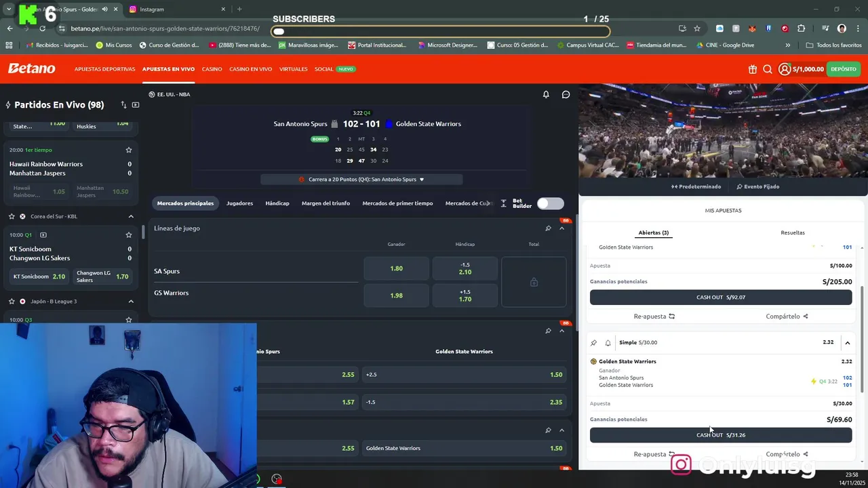868x488 pixels.
Task: Open the Casino en Vivo menu item
Action: coord(250,69)
